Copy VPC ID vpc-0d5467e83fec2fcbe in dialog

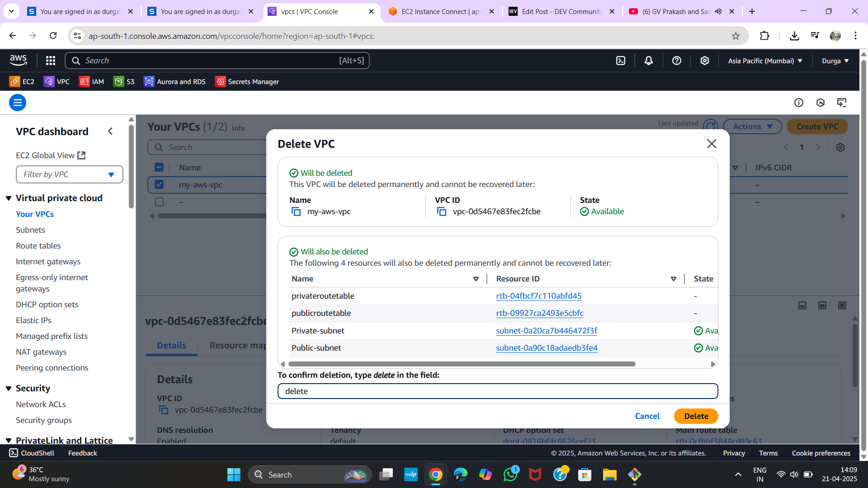point(442,211)
